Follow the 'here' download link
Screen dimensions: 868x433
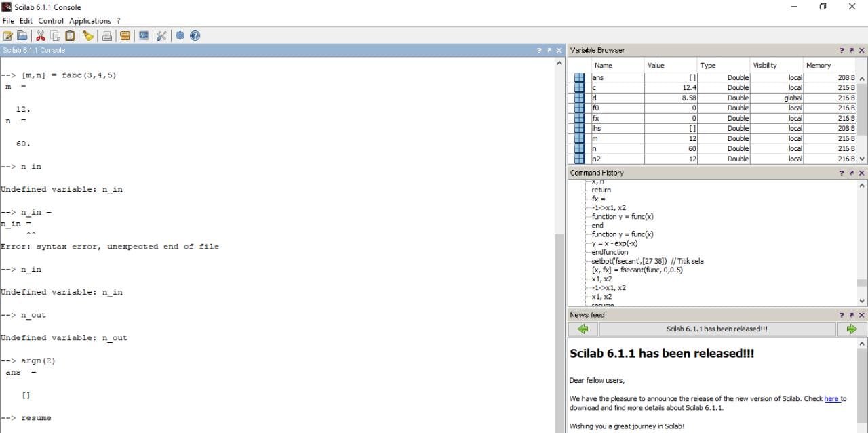(831, 399)
